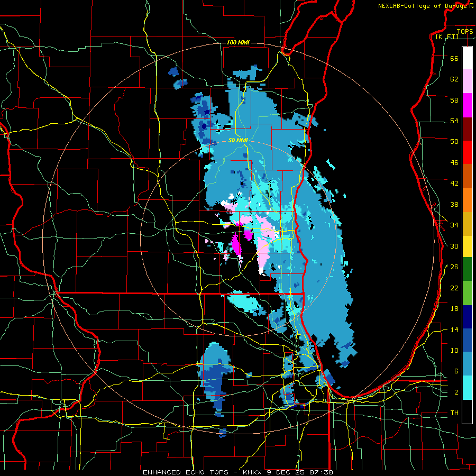Pick the cyan swatch near legend bottom
Viewport: 476px width, 476px height.
tap(467, 388)
